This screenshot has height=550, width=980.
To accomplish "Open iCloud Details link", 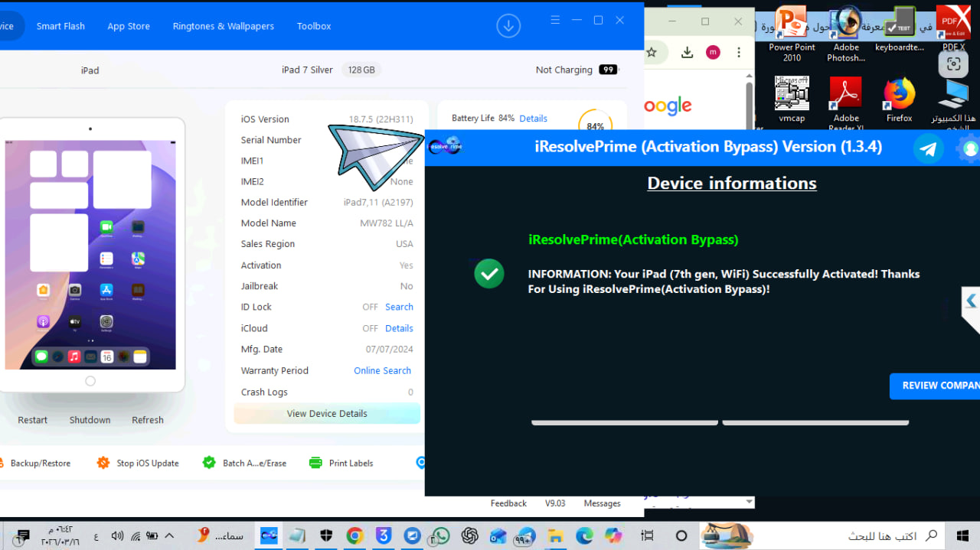I will pos(399,328).
